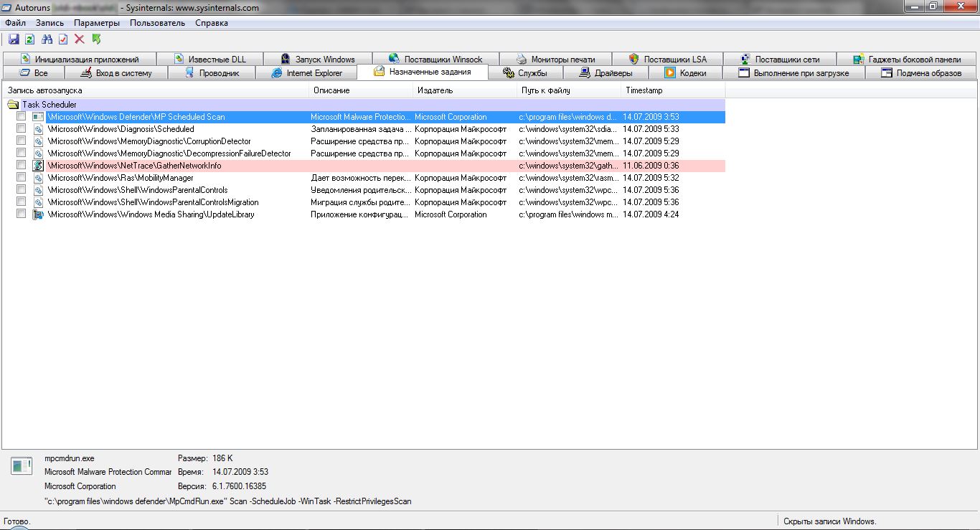Toggle the NetTrace\GatherNetworkInfo checkbox
The height and width of the screenshot is (530, 980).
click(22, 166)
